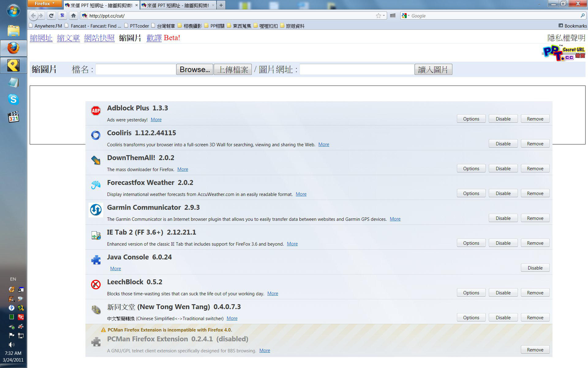
Task: Open the 縮網址 page link
Action: point(41,38)
